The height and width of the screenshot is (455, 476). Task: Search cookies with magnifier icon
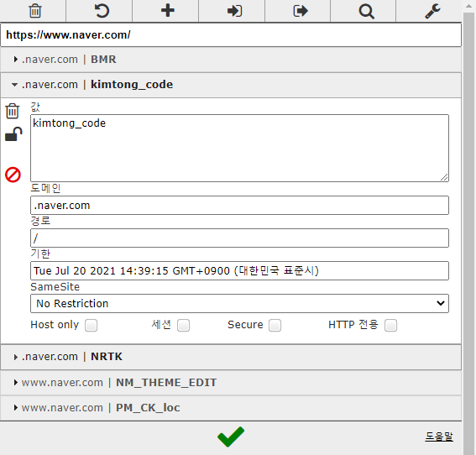pos(366,12)
